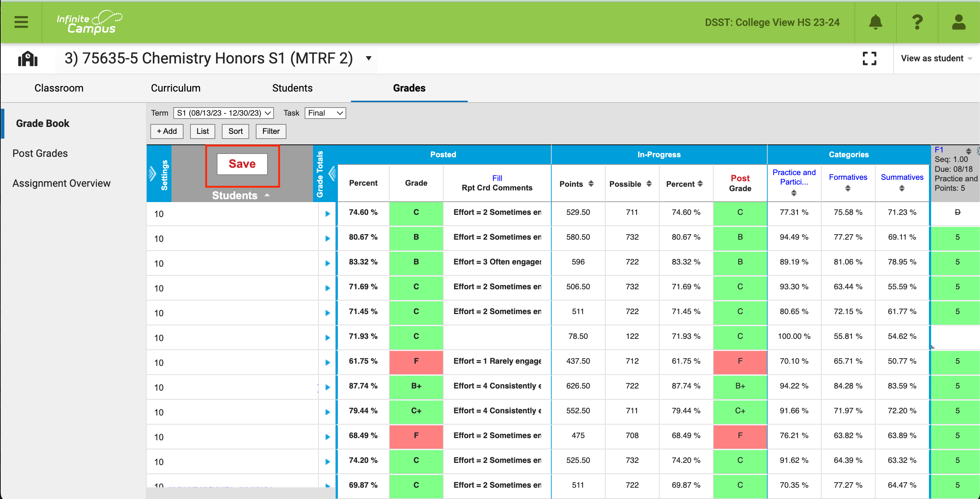Toggle sorting on the Points column
This screenshot has height=499, width=980.
pyautogui.click(x=590, y=184)
